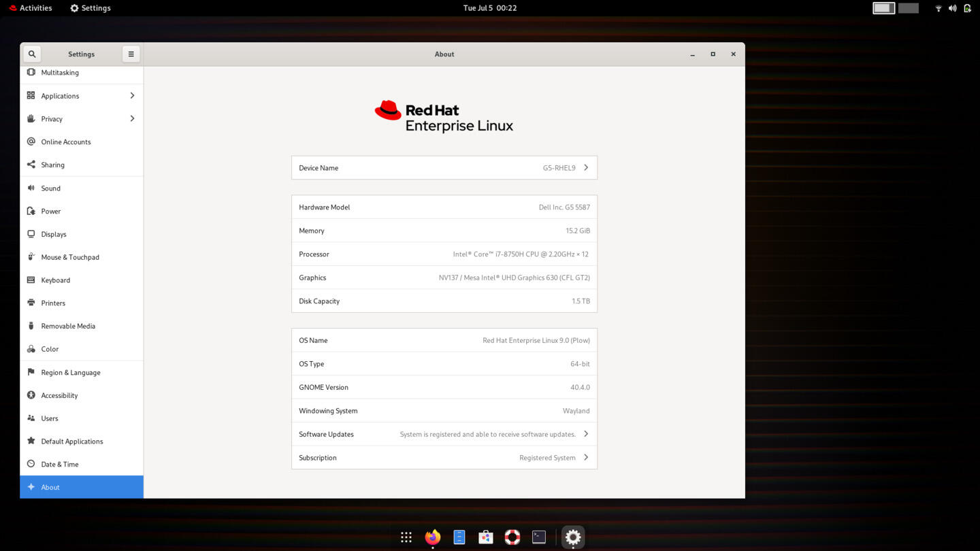980x551 pixels.
Task: Open the Files app in the dock
Action: click(x=459, y=537)
